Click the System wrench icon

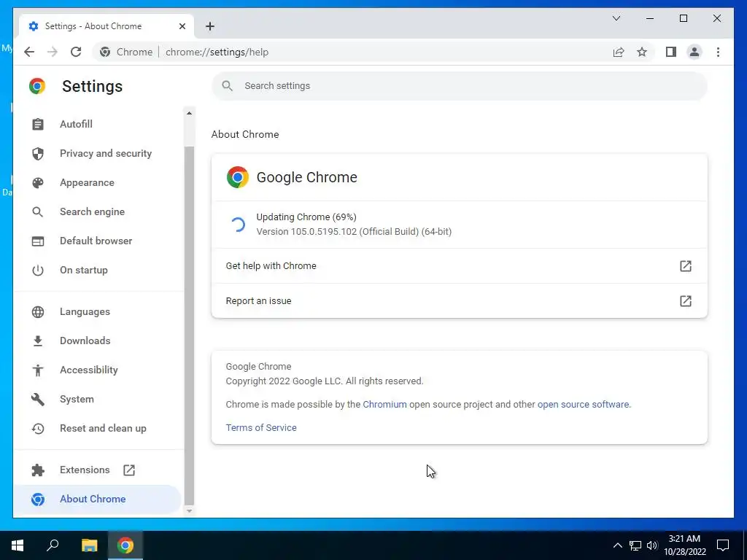(x=38, y=399)
